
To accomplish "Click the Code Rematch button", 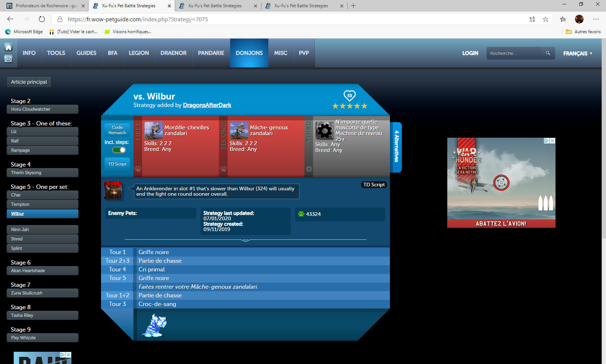I will click(117, 130).
